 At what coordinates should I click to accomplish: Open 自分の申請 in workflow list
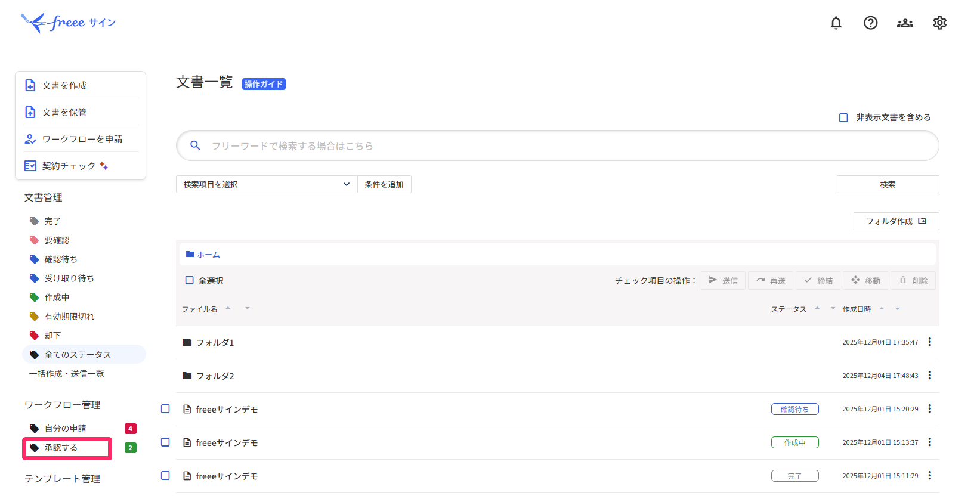[66, 429]
